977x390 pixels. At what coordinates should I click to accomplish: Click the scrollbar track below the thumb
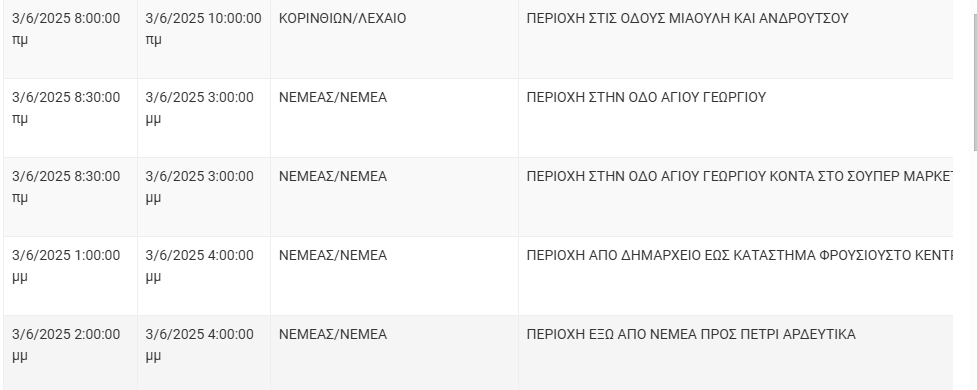tap(975, 271)
